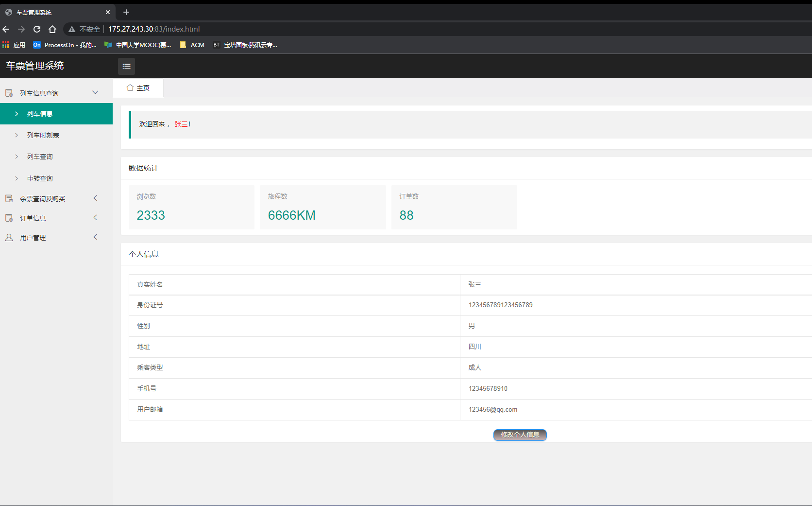Switch to the 主页 tab

138,88
